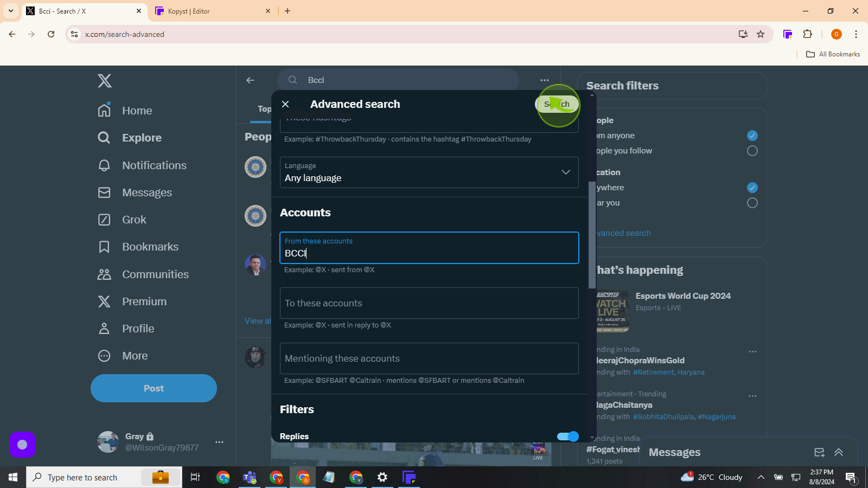Open Communities in the sidebar
The image size is (868, 488).
(143, 274)
